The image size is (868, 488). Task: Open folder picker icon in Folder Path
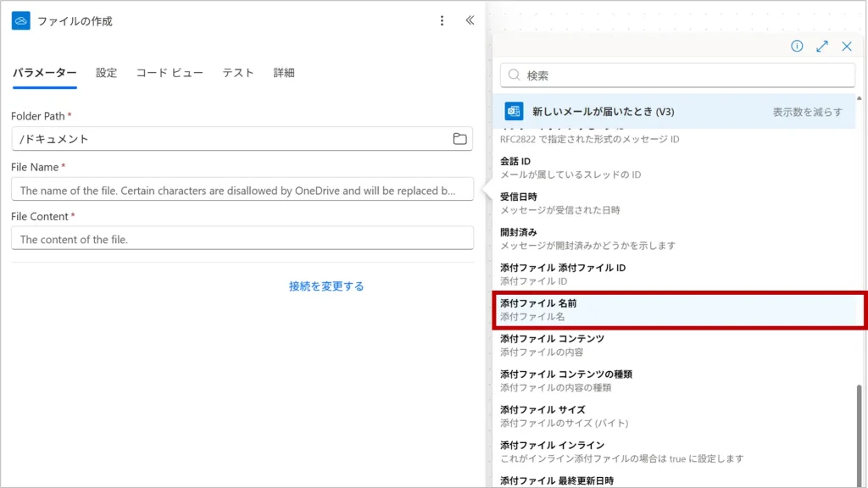point(459,139)
